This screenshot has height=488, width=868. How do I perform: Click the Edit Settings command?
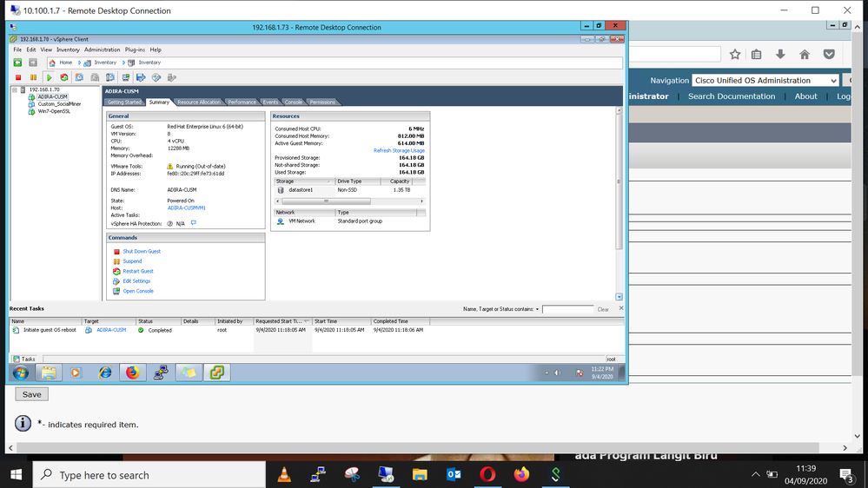136,281
